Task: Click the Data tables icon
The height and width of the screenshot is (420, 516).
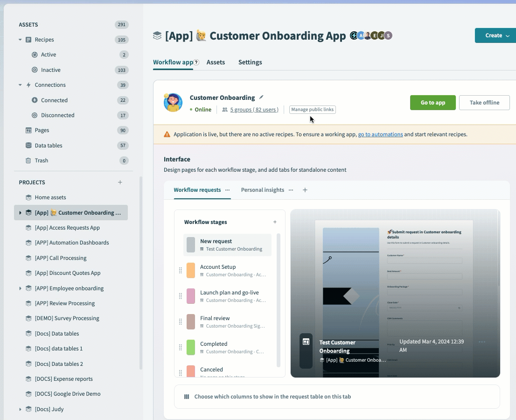Action: (29, 145)
